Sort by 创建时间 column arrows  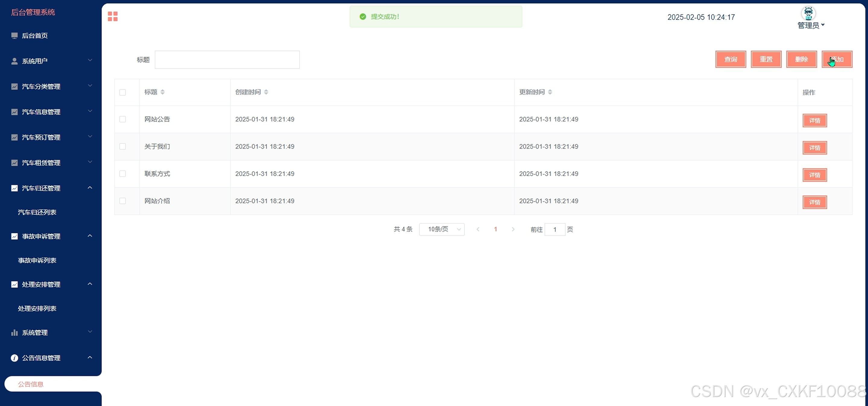pos(266,92)
